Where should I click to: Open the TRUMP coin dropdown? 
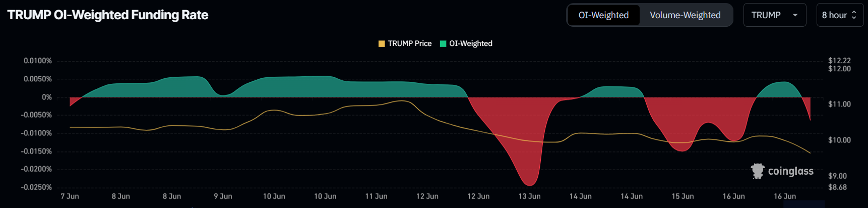(774, 15)
